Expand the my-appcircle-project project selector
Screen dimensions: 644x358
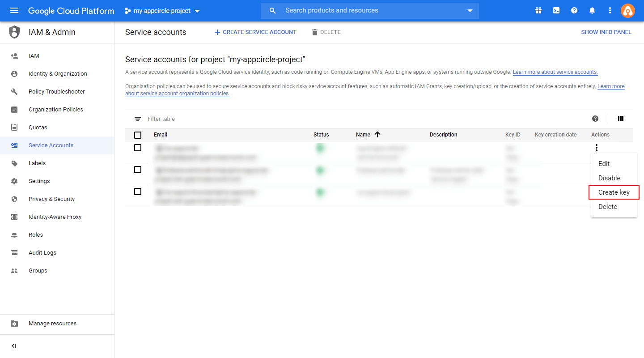click(162, 11)
